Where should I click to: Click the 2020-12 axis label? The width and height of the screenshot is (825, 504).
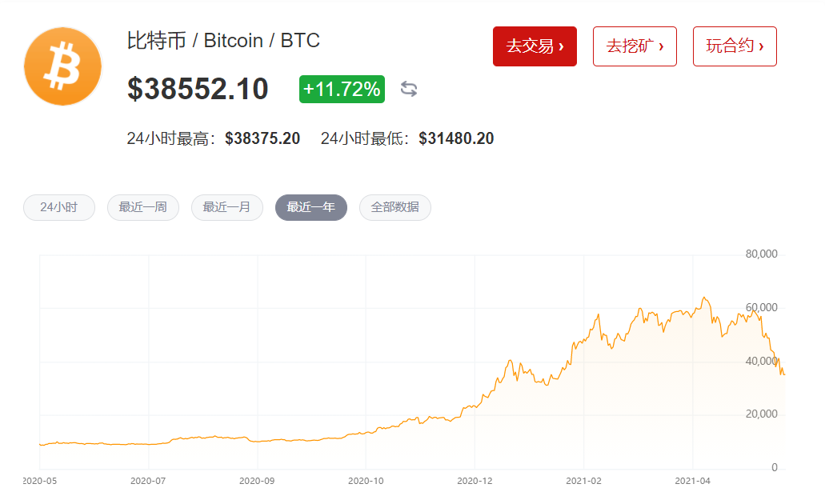(474, 481)
